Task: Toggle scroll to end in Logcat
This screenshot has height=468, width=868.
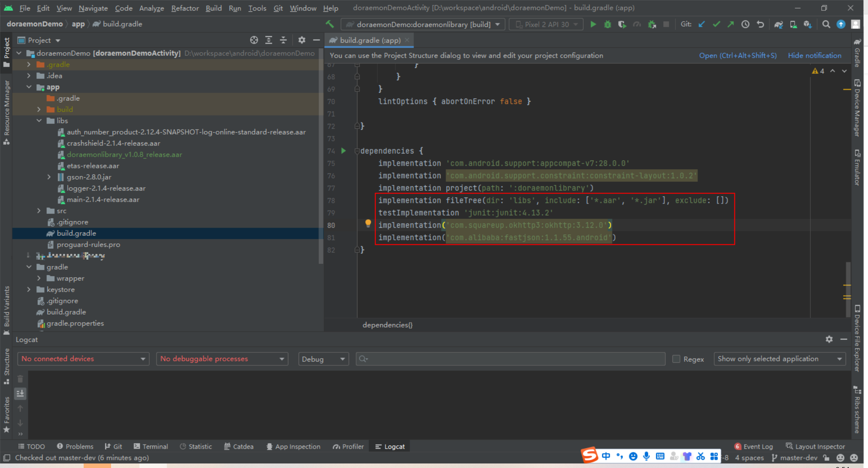Action: point(20,394)
